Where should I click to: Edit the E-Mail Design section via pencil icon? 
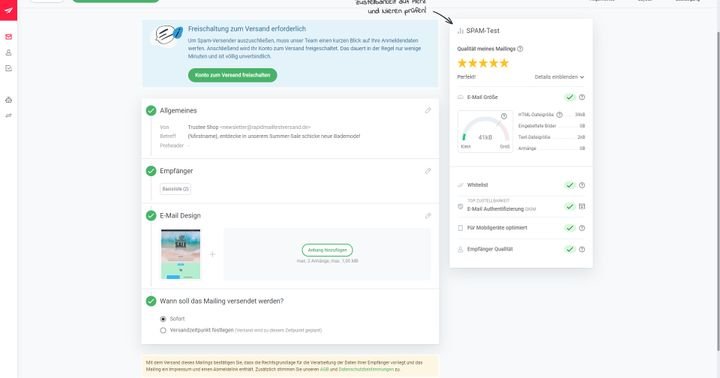(x=428, y=215)
